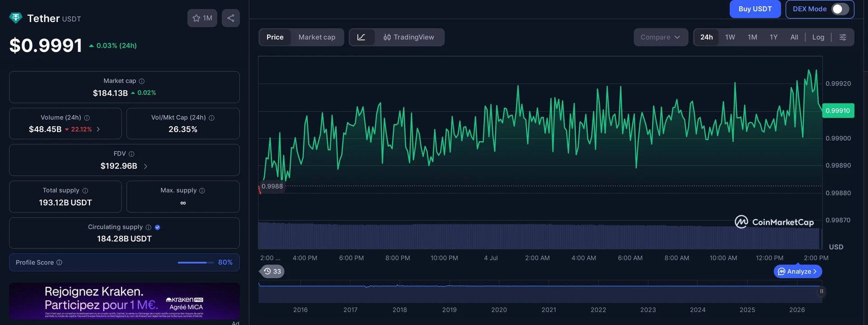Select the Price tab
Screen dimensions: 868x325
click(275, 37)
